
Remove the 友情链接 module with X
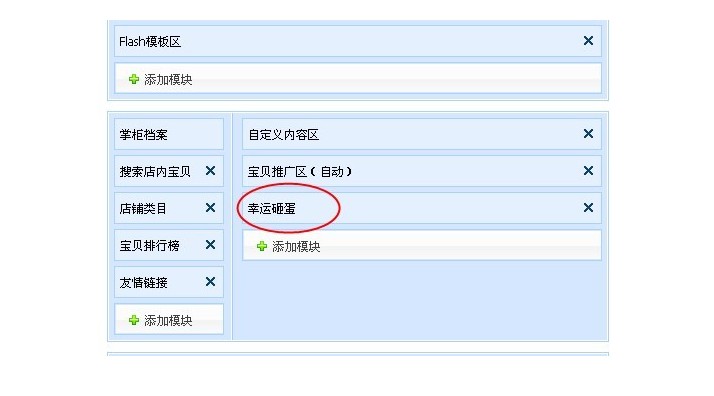[210, 282]
